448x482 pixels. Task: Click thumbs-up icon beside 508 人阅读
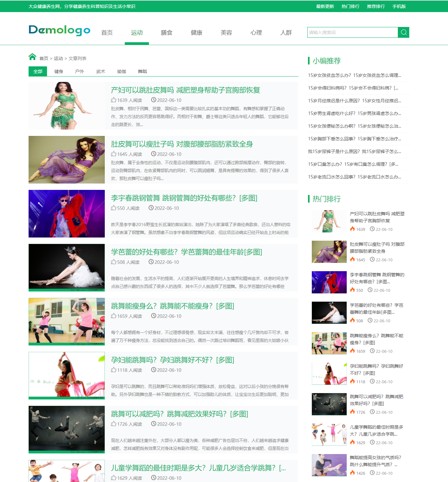(113, 262)
